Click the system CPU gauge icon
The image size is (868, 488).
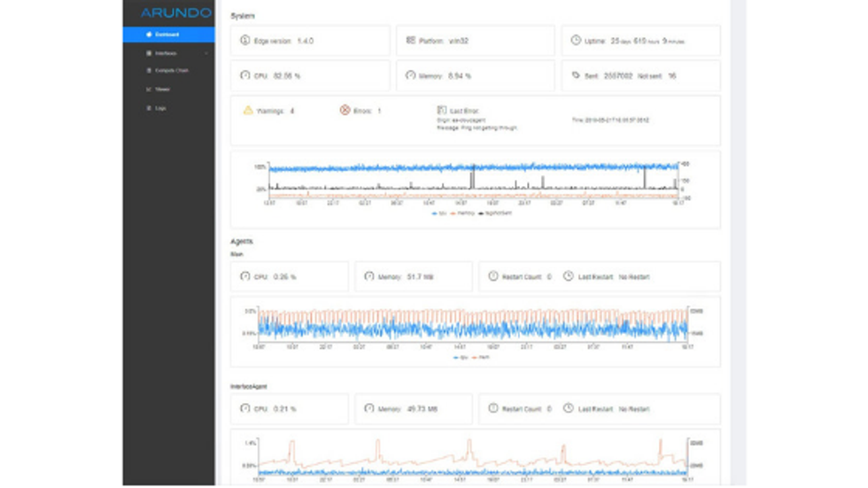pyautogui.click(x=245, y=76)
